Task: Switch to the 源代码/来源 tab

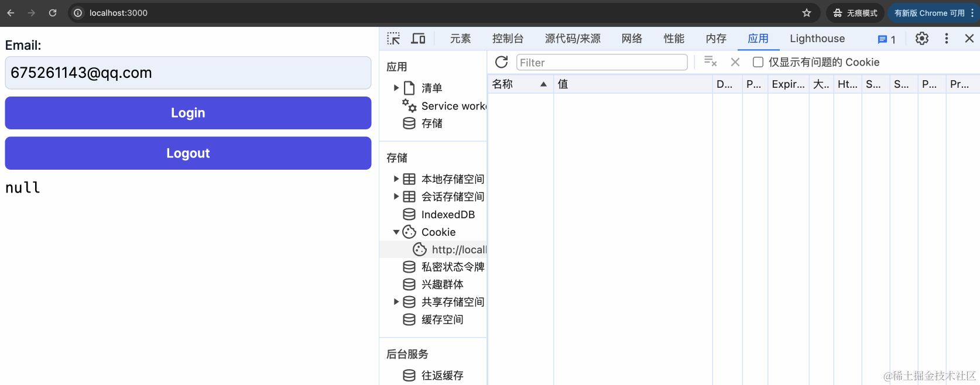Action: pos(573,39)
